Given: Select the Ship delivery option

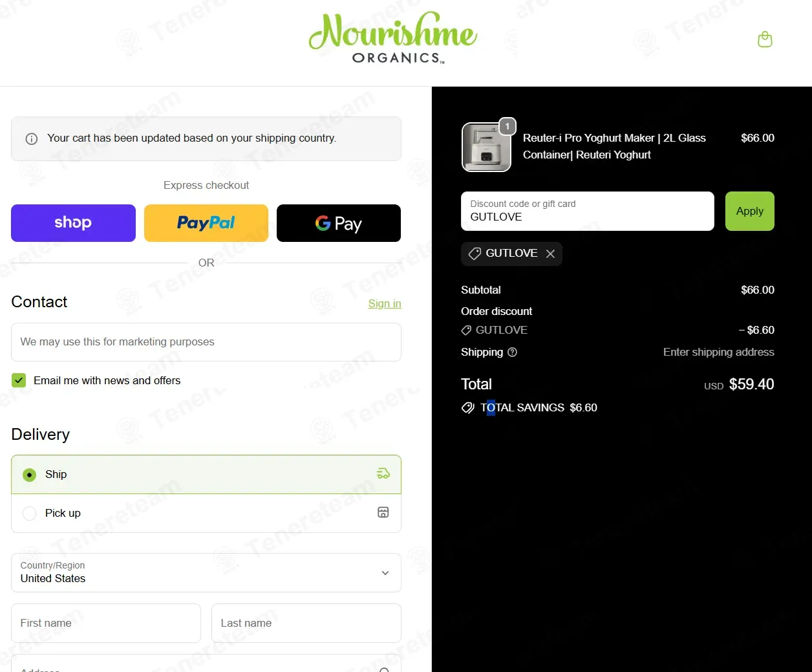Looking at the screenshot, I should [x=206, y=475].
